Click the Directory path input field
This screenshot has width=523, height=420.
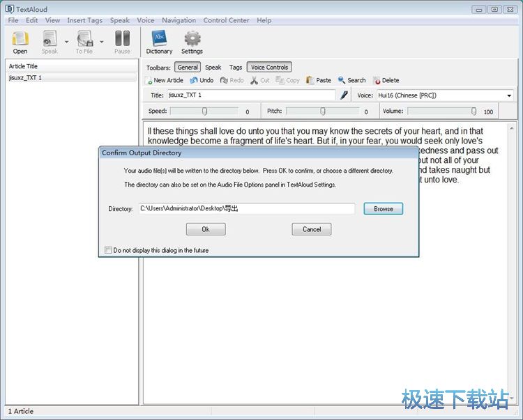click(247, 208)
